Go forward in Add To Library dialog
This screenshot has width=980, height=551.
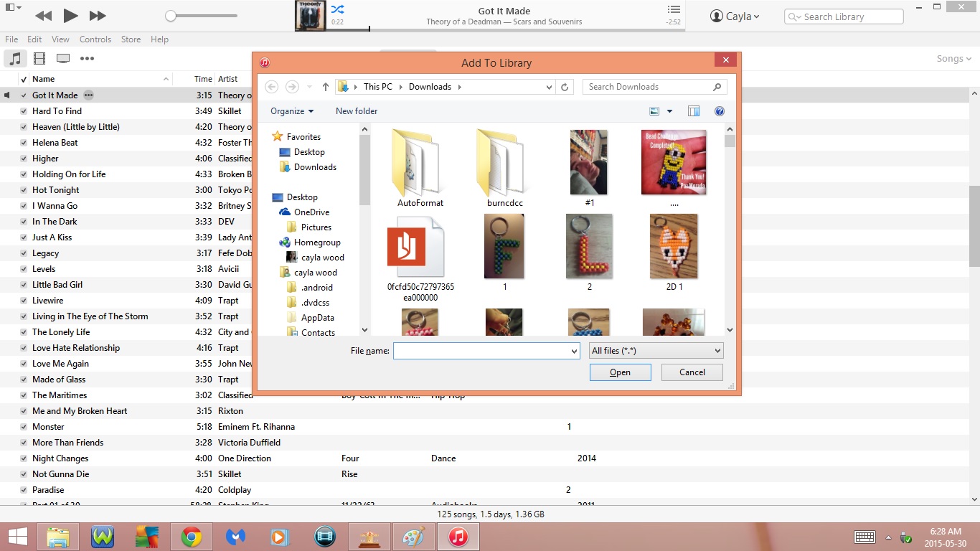click(292, 87)
